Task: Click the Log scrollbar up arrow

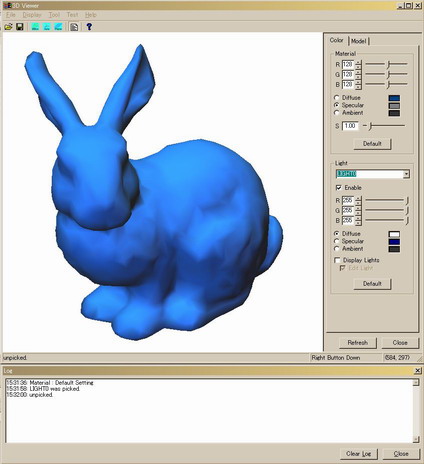Action: tap(416, 382)
